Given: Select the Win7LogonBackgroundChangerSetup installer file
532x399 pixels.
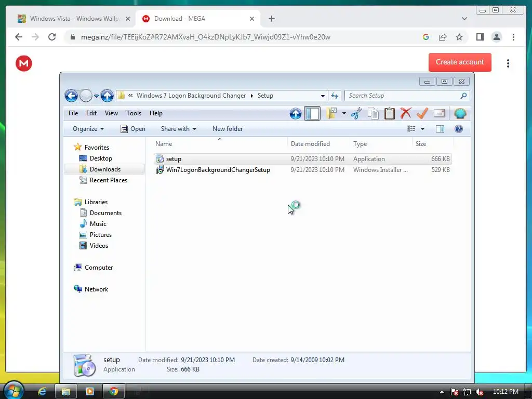Looking at the screenshot, I should click(303, 170).
